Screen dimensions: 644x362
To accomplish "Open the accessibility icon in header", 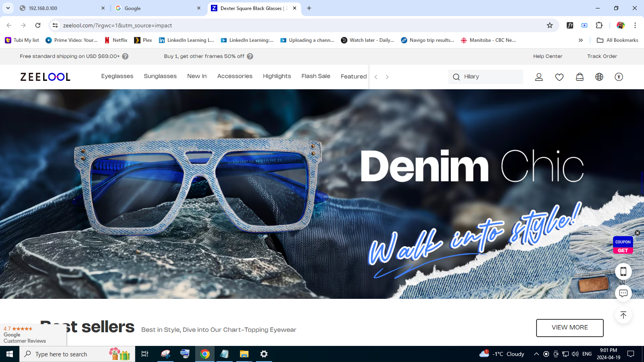I will click(619, 77).
